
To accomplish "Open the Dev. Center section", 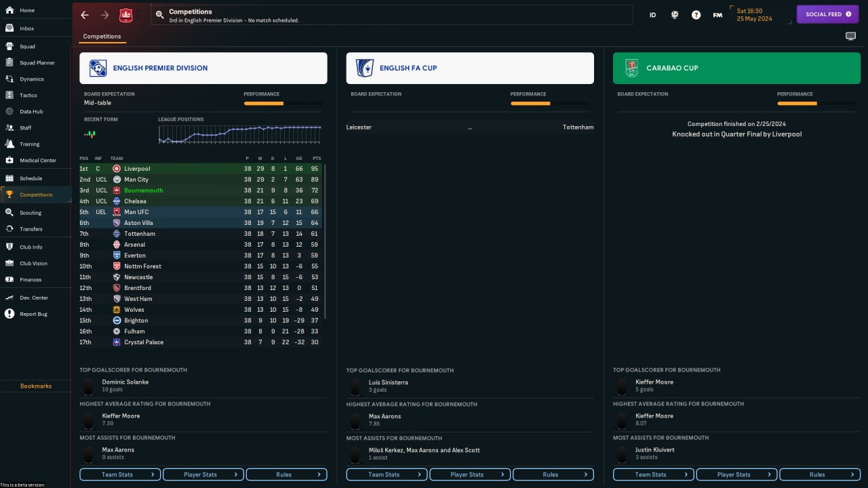I will (34, 298).
